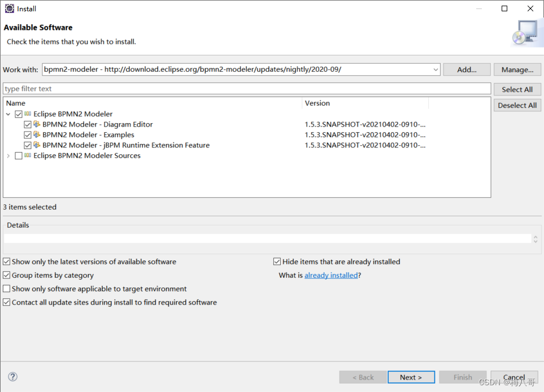Collapse the Eclipse BPMN2 Modeler tree
The width and height of the screenshot is (544, 392).
point(8,114)
